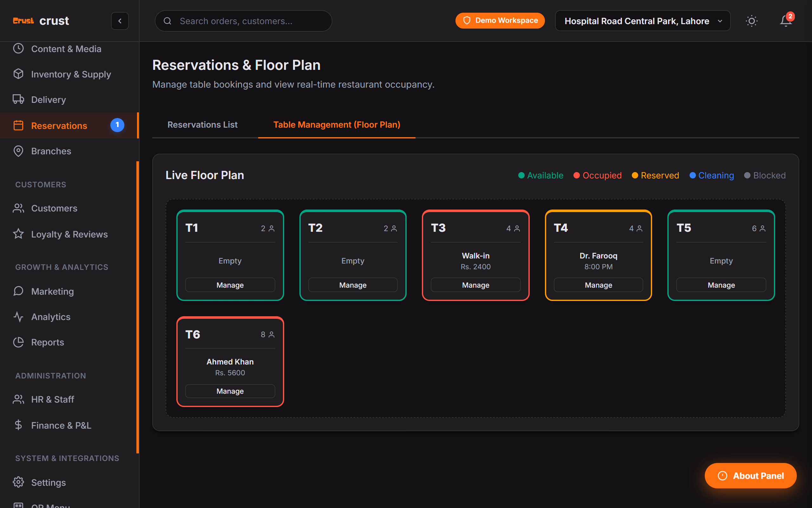Click the Marketing chat bubble icon
The height and width of the screenshot is (508, 812).
coord(18,291)
